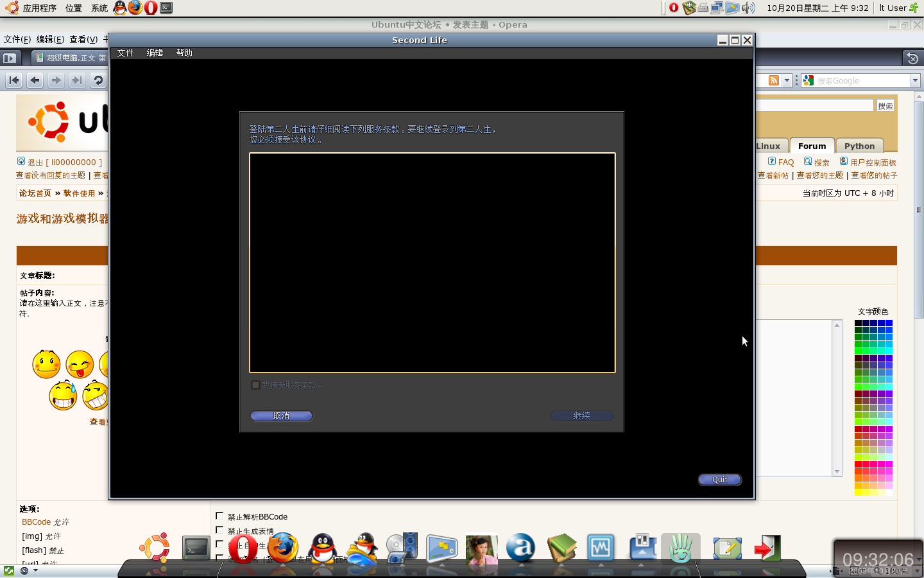Switch to the Forum tab on page

click(812, 146)
